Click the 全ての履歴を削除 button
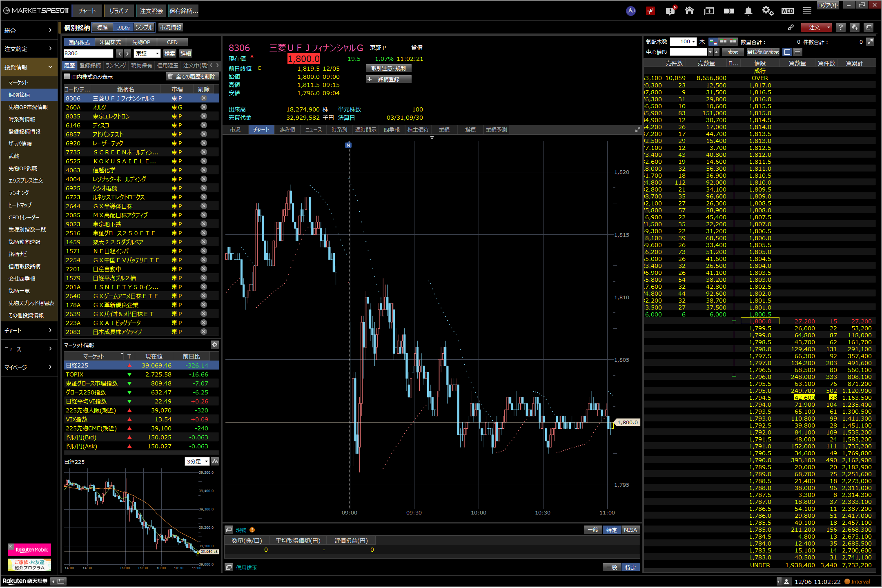This screenshot has height=588, width=882. [192, 76]
